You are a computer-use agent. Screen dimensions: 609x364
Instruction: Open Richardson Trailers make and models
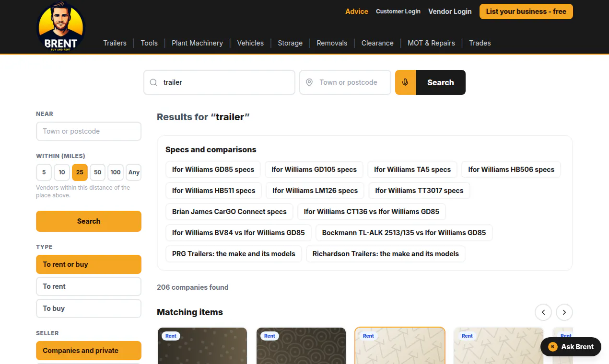click(386, 254)
